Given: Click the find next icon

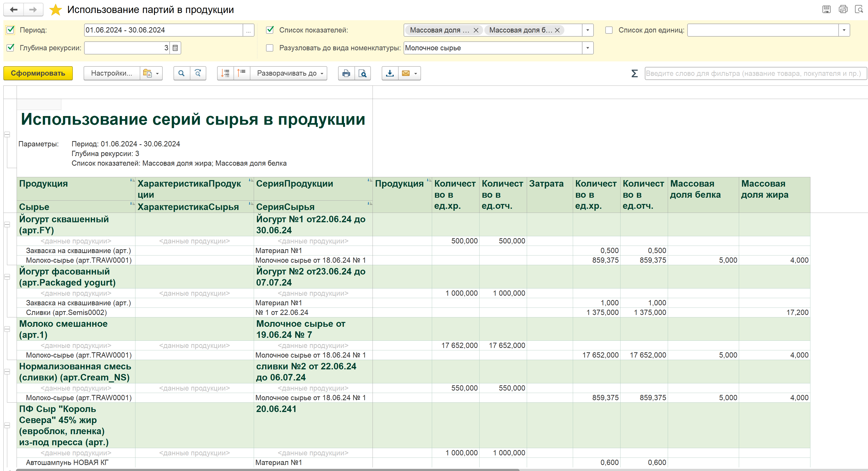Looking at the screenshot, I should 198,73.
